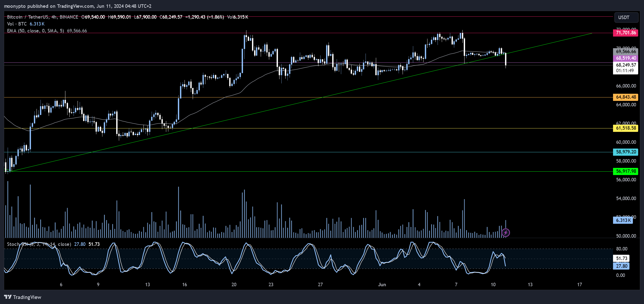Click the orange 64,843.48 price label

click(x=626, y=97)
